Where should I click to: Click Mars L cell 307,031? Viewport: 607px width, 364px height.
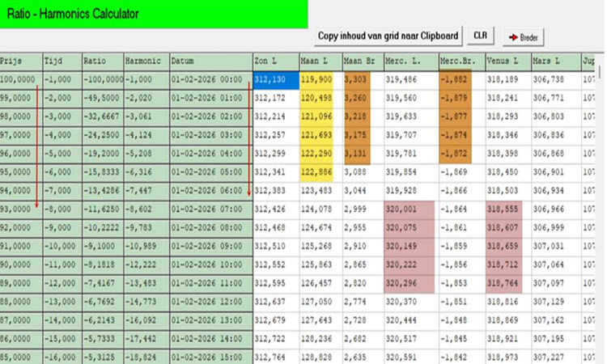(556, 247)
